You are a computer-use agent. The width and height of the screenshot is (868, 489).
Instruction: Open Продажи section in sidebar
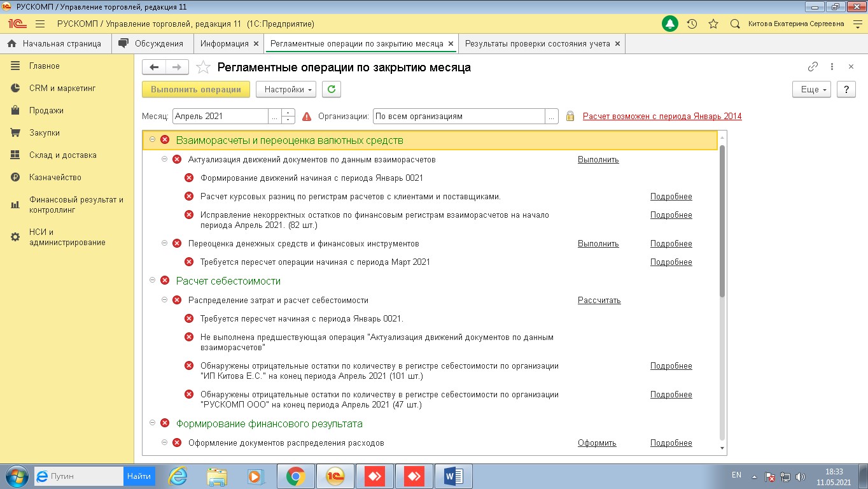[x=46, y=111]
